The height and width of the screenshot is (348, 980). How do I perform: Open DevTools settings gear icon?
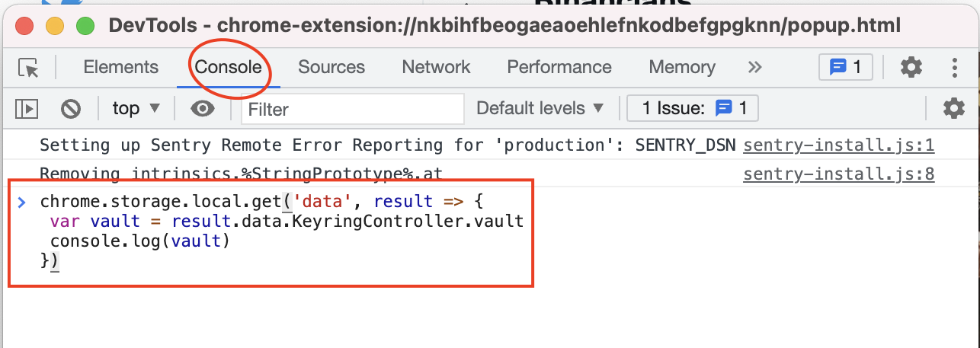pos(911,67)
